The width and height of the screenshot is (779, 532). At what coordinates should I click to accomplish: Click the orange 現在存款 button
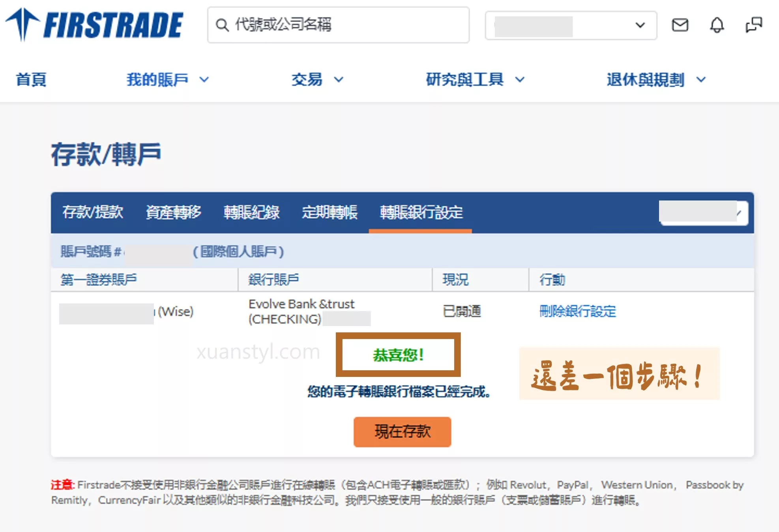point(402,432)
